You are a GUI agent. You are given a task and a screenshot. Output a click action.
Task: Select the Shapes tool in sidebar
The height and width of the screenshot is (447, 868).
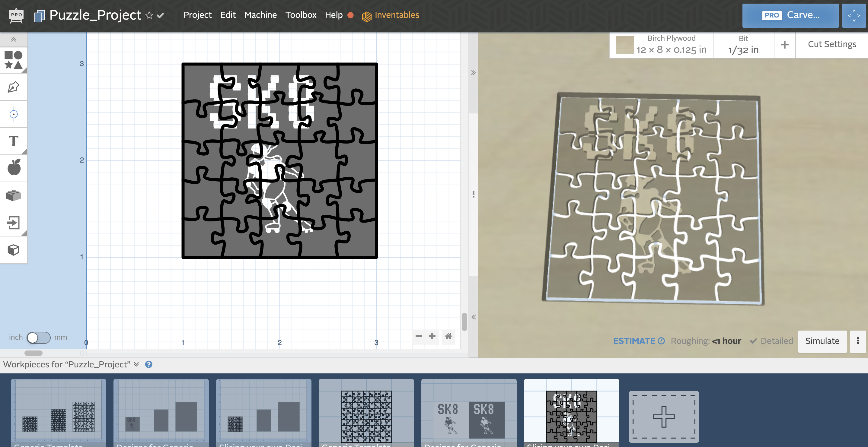[x=14, y=60]
